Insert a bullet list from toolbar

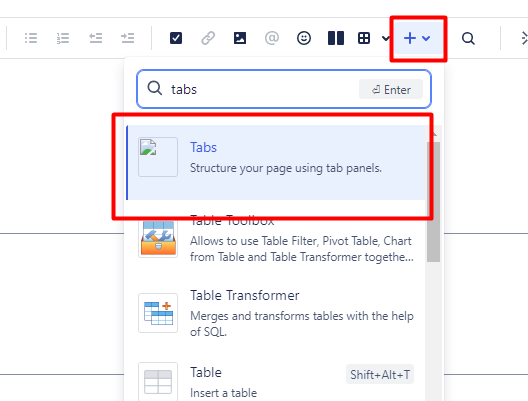click(x=31, y=38)
